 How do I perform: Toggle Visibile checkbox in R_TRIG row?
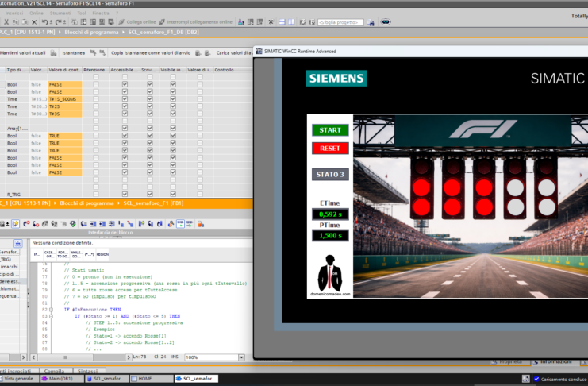click(173, 195)
